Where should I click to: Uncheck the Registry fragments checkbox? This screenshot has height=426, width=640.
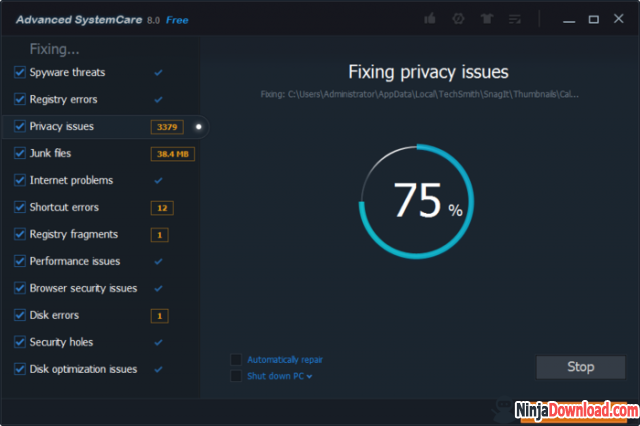pos(20,234)
